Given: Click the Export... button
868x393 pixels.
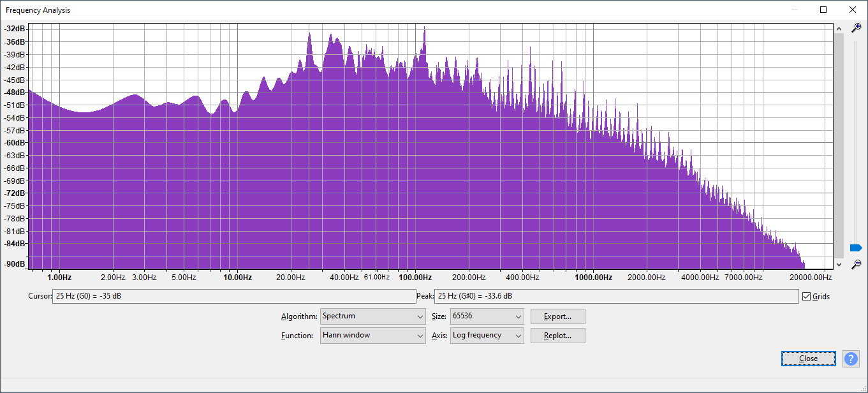Looking at the screenshot, I should (x=557, y=316).
